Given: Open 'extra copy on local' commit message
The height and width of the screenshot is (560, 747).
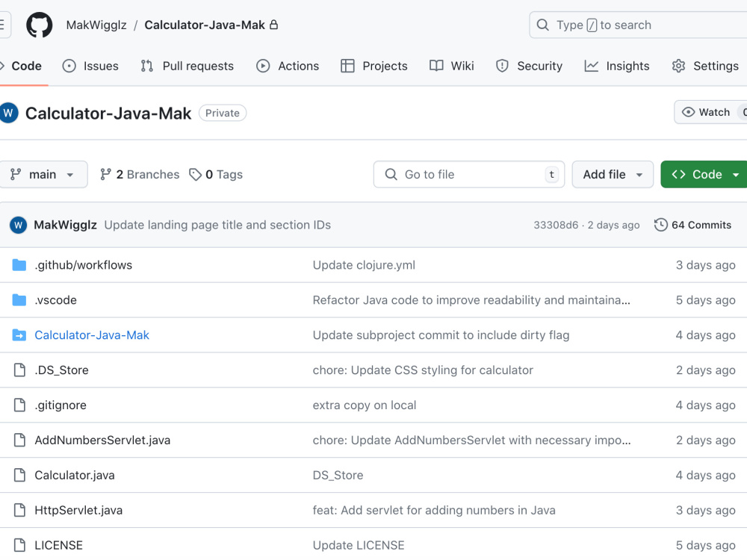Looking at the screenshot, I should pyautogui.click(x=365, y=405).
